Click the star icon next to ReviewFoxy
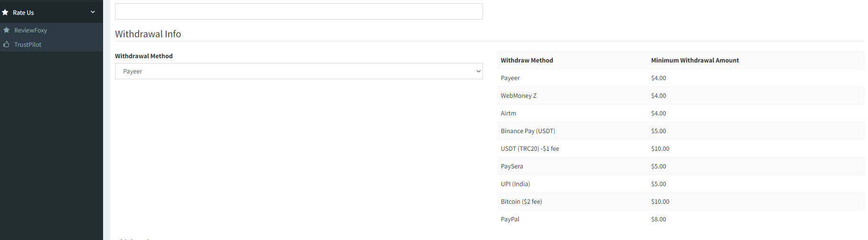The image size is (868, 240). coord(7,30)
